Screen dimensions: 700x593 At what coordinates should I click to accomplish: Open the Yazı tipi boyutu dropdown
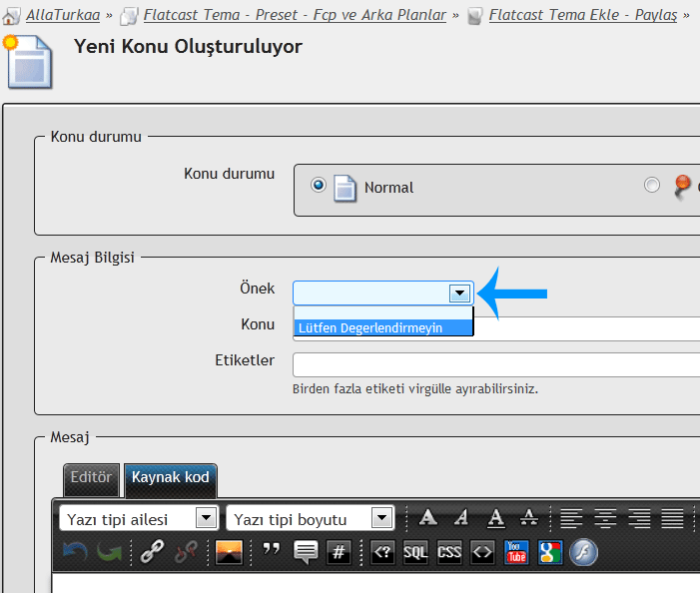click(381, 519)
